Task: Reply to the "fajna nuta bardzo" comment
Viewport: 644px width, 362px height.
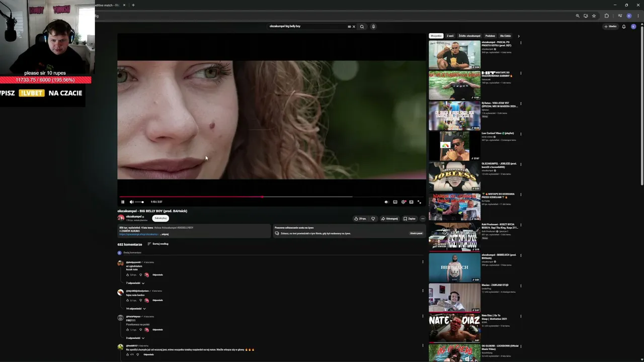Action: point(157,300)
